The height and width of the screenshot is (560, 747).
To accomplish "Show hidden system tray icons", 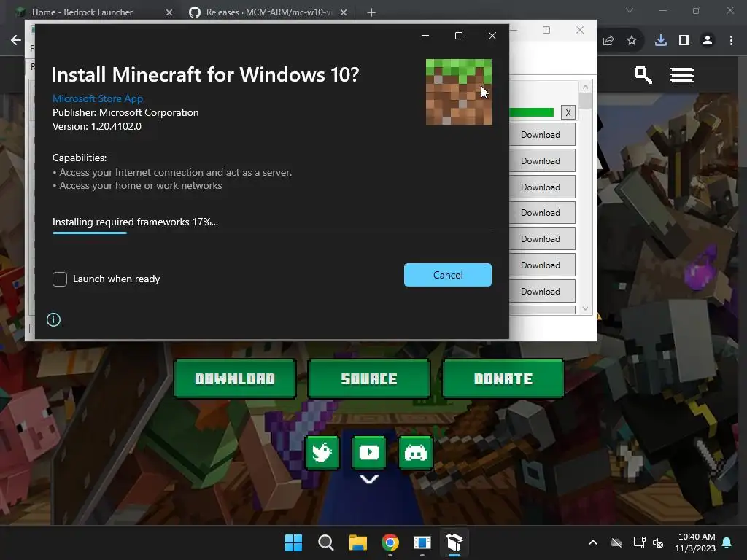I will point(593,542).
